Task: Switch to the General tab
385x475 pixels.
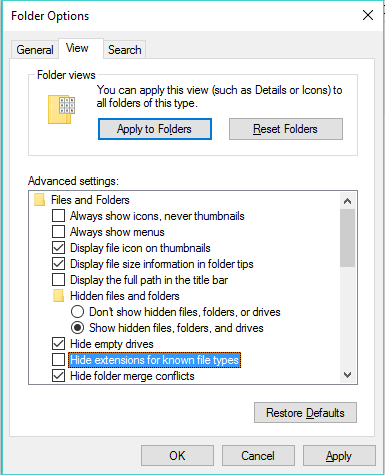Action: pos(35,50)
